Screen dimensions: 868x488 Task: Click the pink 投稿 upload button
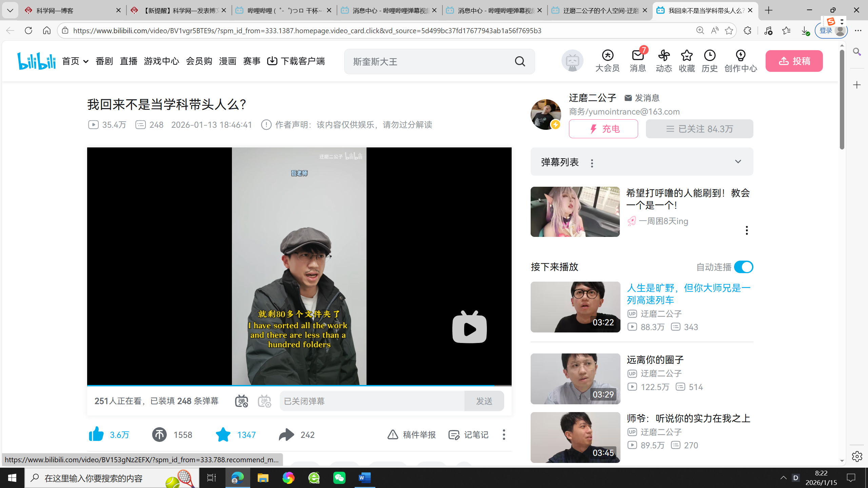tap(794, 61)
